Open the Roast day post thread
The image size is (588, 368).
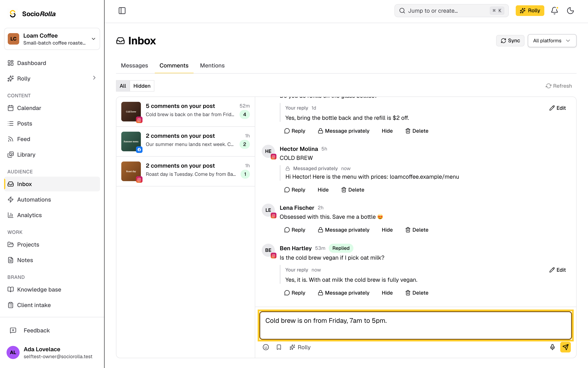(x=186, y=172)
